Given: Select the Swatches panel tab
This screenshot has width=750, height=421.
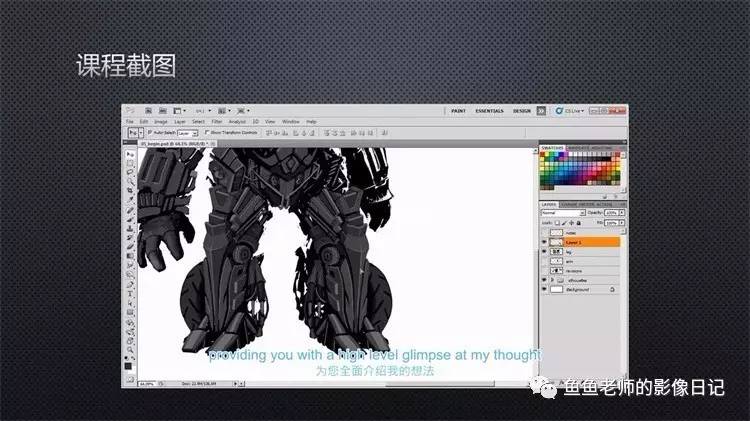Looking at the screenshot, I should (552, 148).
